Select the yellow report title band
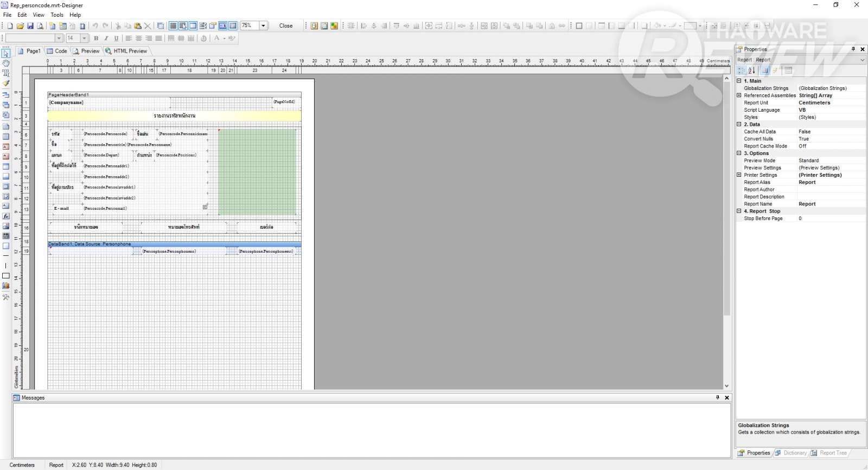868x470 pixels. pyautogui.click(x=174, y=116)
